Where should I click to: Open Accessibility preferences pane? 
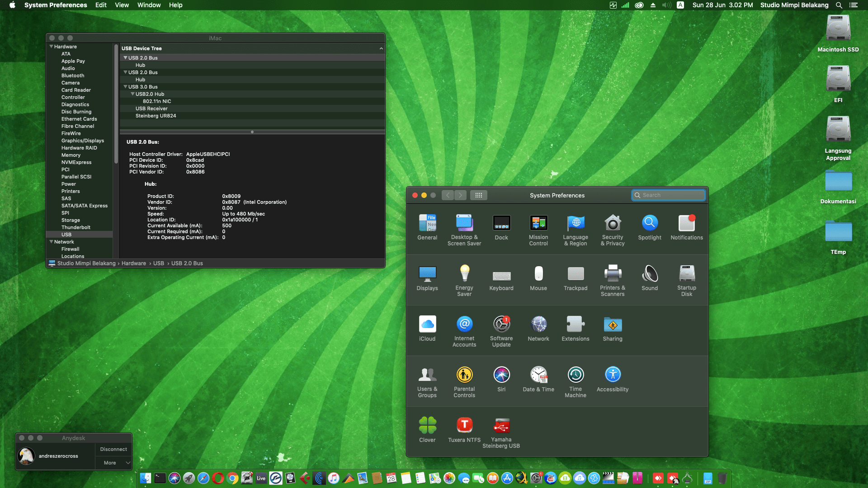tap(613, 379)
